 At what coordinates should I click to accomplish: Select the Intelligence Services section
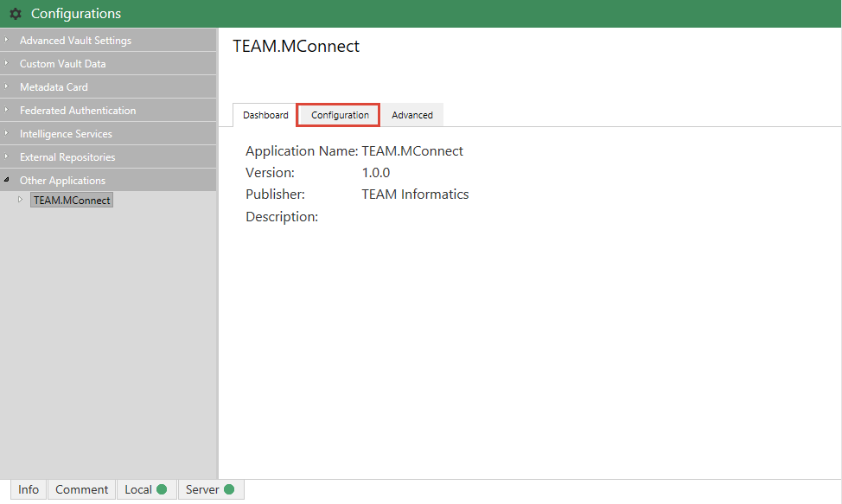pos(66,134)
